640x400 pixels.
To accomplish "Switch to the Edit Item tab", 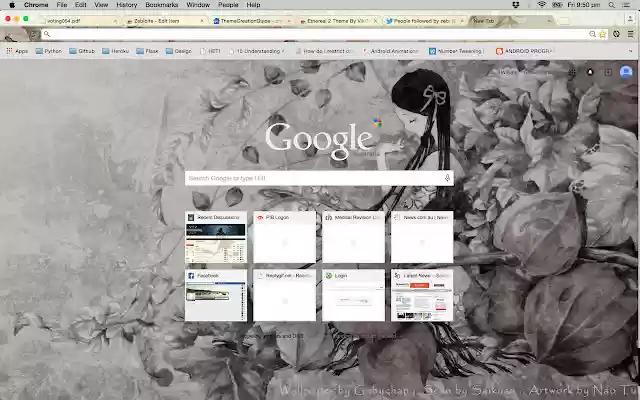I will [x=165, y=21].
